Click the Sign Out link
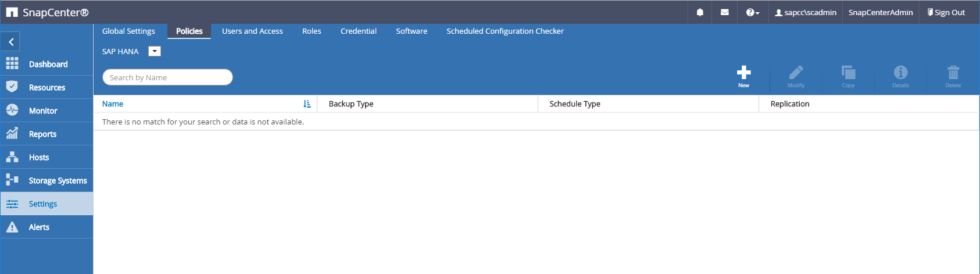The height and width of the screenshot is (274, 980). [x=946, y=12]
